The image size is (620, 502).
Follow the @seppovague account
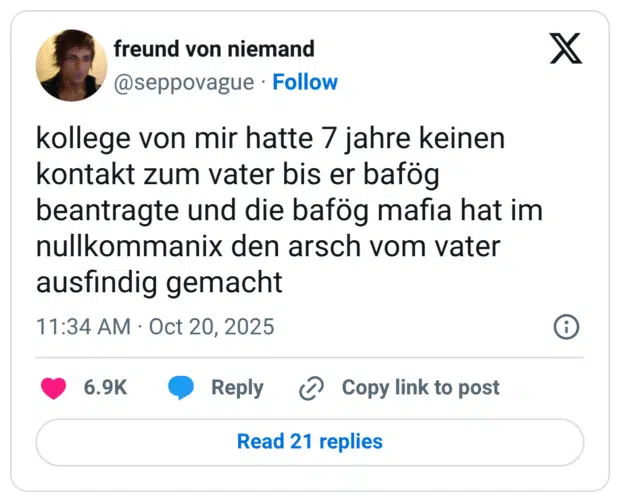[305, 82]
